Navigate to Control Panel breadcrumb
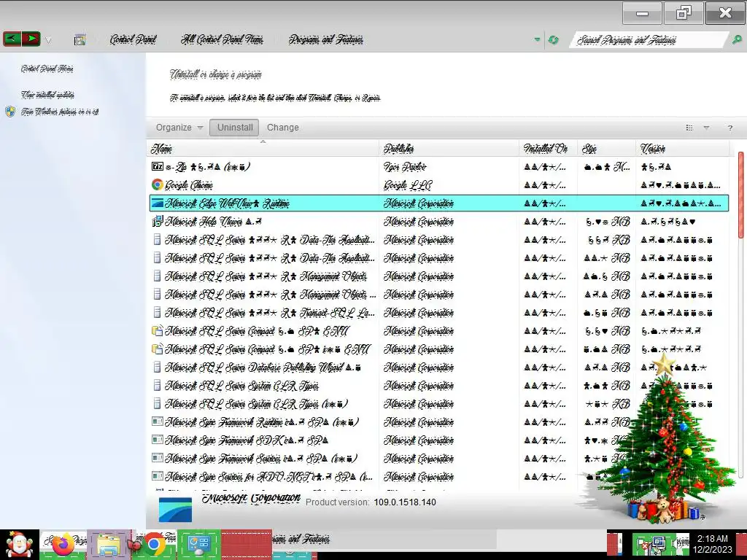This screenshot has height=560, width=747. pos(133,39)
